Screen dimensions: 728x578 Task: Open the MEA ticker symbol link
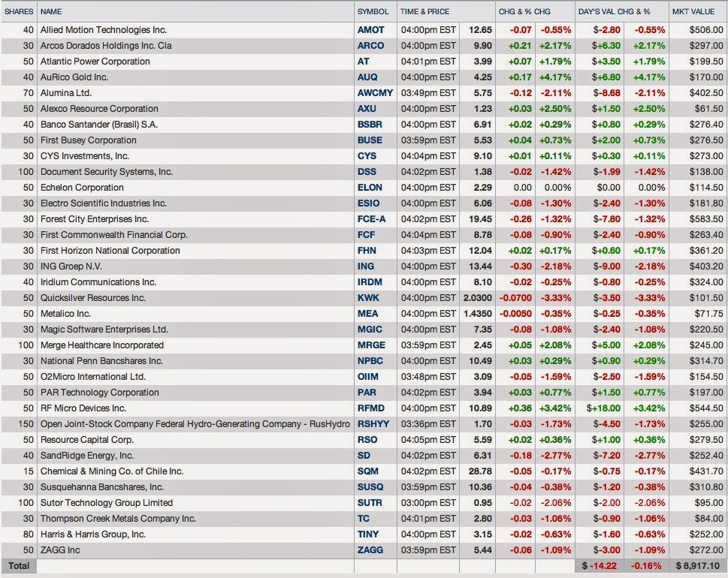pos(367,314)
